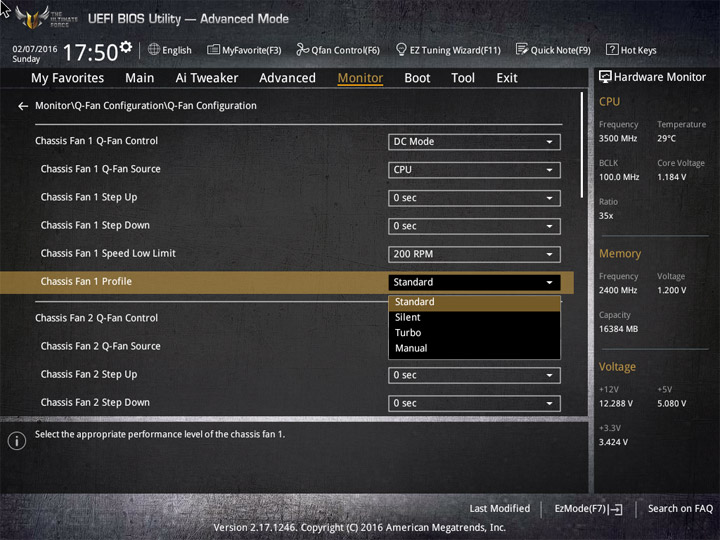Click the EZ Tuning Wizard bulb icon
Screen dimensions: 720x540
point(401,49)
